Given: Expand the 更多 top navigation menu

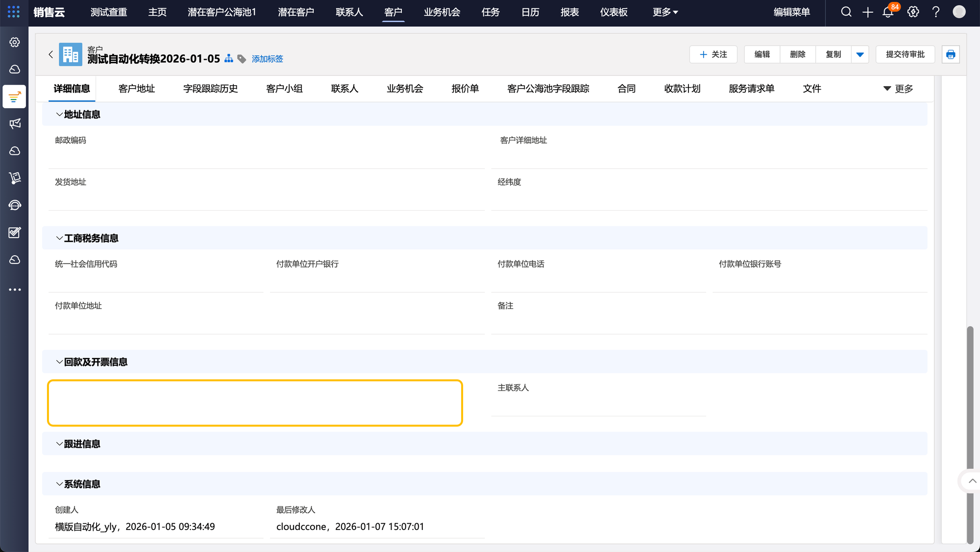Looking at the screenshot, I should click(x=665, y=12).
